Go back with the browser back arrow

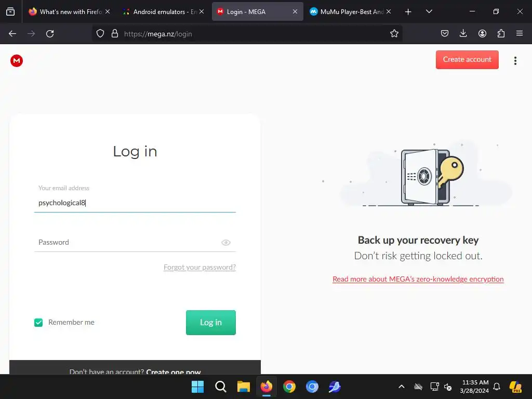pos(12,34)
